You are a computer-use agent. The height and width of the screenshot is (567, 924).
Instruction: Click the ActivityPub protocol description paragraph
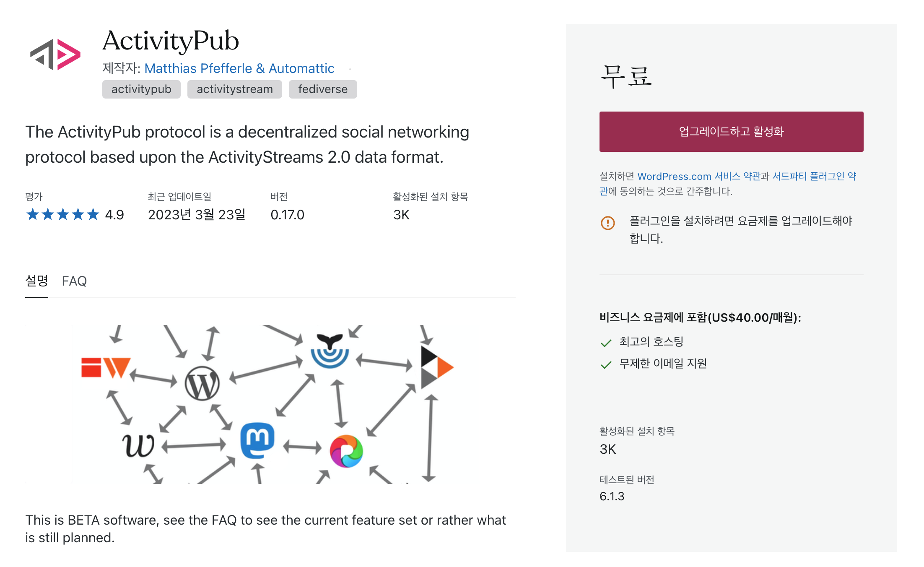pyautogui.click(x=247, y=144)
